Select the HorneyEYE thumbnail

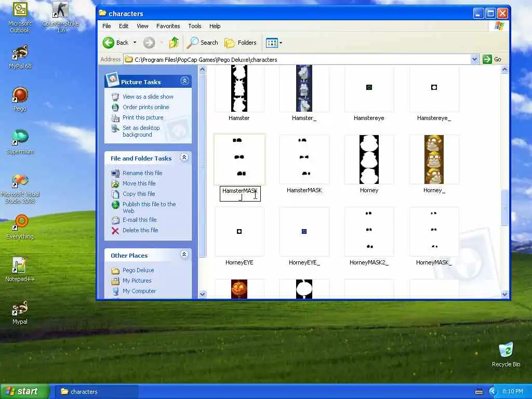(239, 232)
